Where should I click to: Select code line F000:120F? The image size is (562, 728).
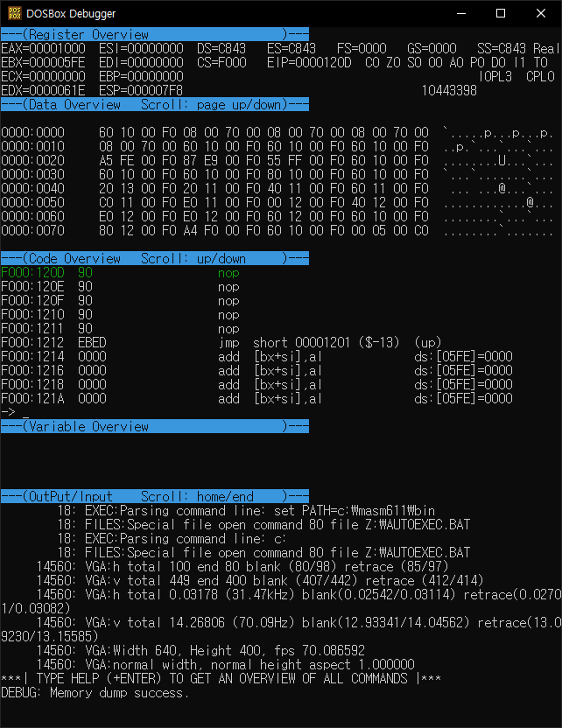pyautogui.click(x=120, y=300)
